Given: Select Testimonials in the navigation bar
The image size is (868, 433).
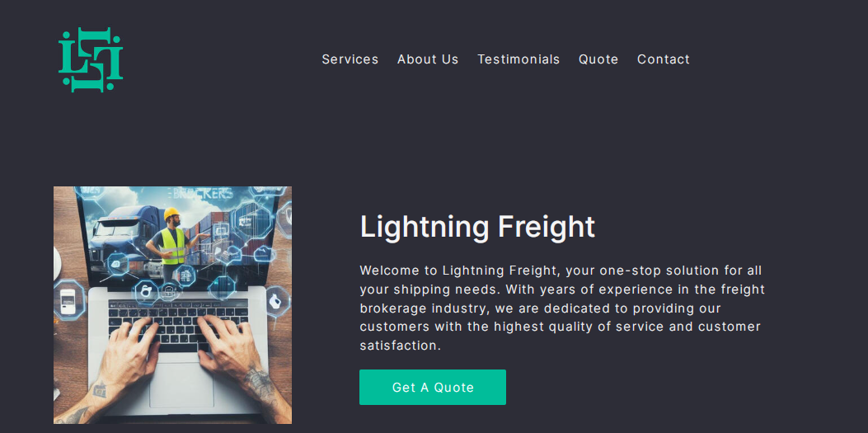Looking at the screenshot, I should coord(518,59).
